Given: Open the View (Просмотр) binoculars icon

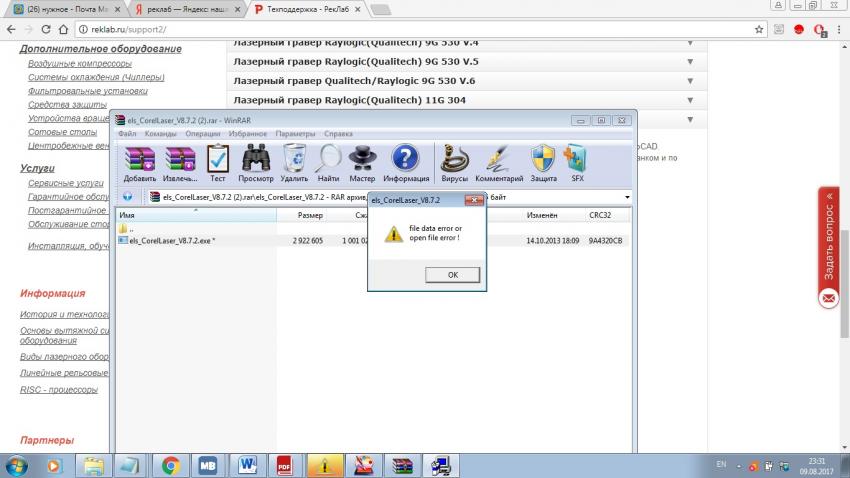Looking at the screenshot, I should point(255,161).
